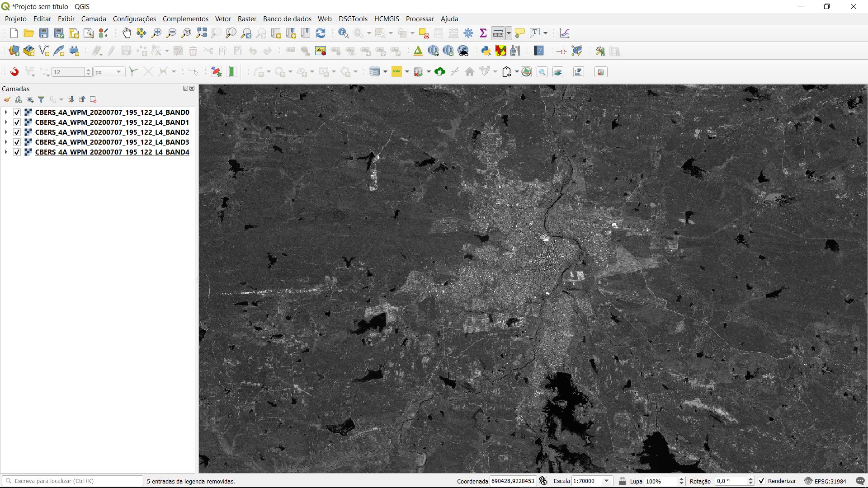Open the Identify Features tool
The width and height of the screenshot is (868, 488).
(343, 33)
